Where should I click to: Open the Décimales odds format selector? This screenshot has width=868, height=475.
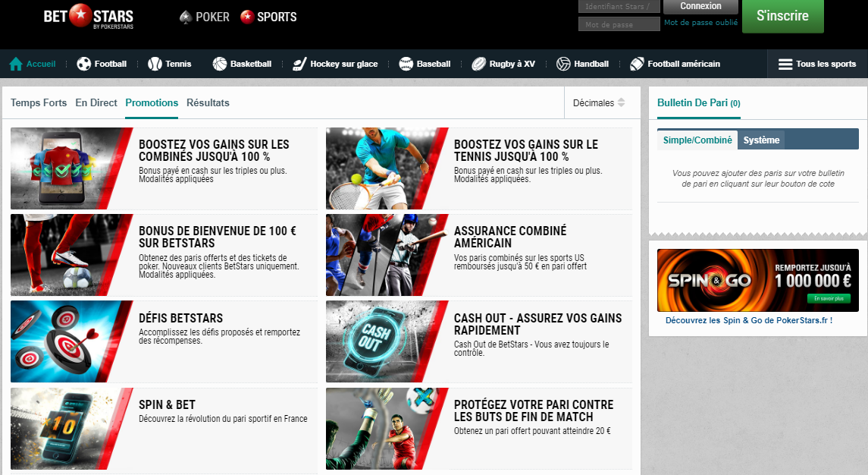click(599, 102)
